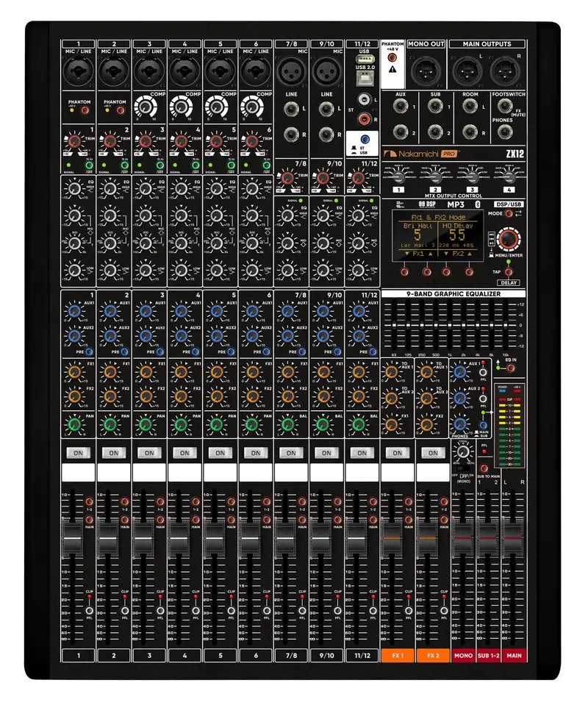Flip the LPF (MONO) OFF/ON switch
Viewport: 588px width, 705px height.
[x=463, y=468]
